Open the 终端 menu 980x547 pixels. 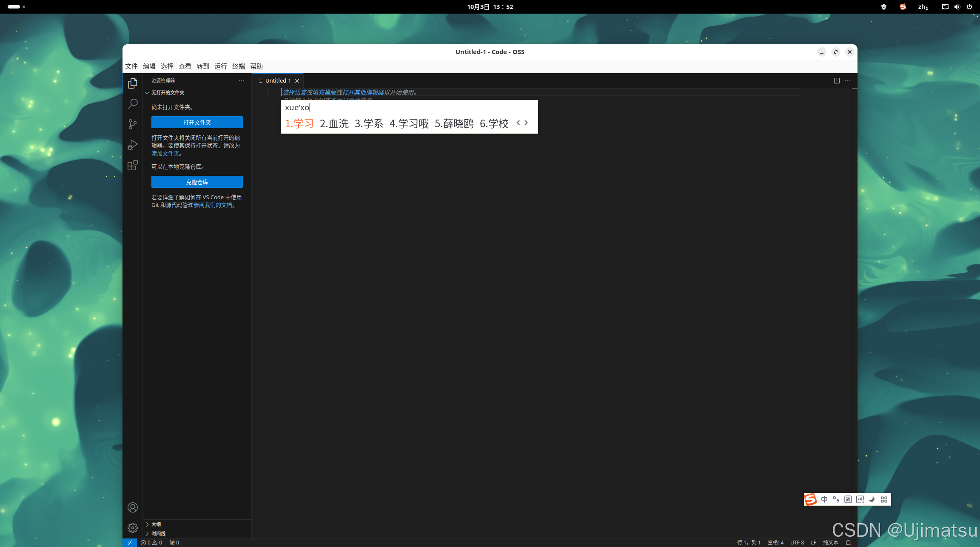click(238, 66)
